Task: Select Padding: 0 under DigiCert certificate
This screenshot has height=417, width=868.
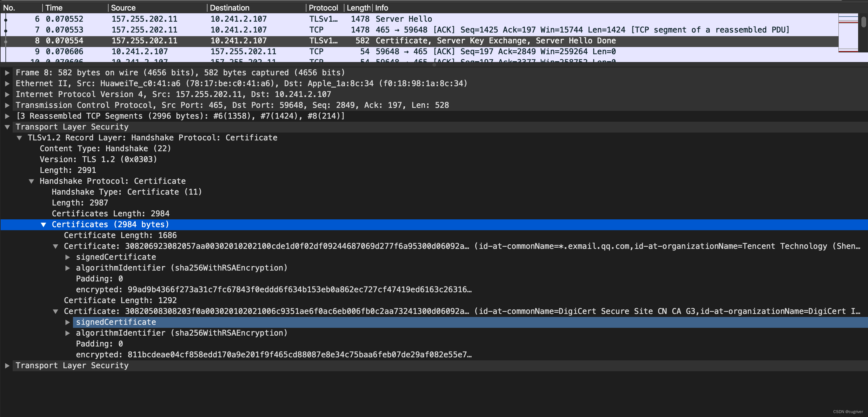Action: [x=100, y=343]
